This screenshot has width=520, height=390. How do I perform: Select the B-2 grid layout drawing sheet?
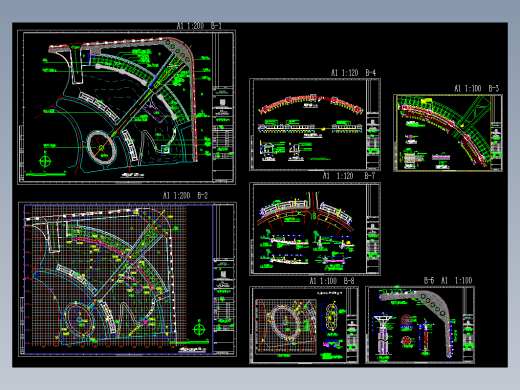pyautogui.click(x=127, y=279)
